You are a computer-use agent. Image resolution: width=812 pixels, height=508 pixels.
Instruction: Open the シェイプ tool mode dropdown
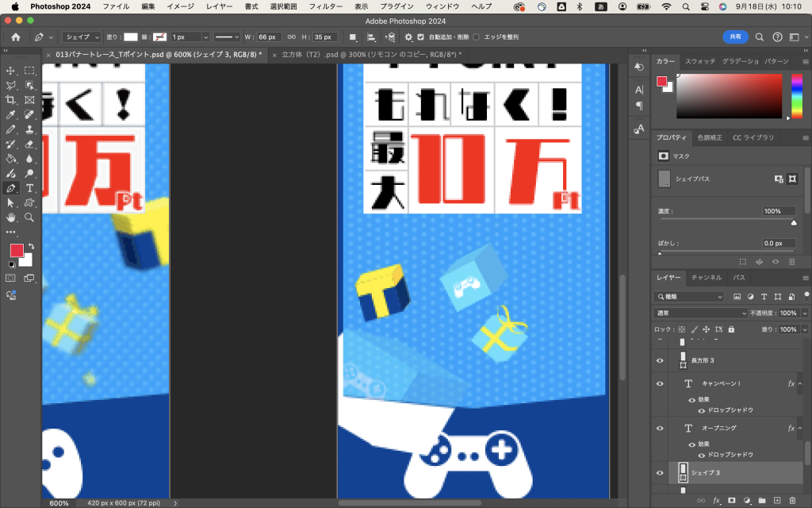click(x=82, y=37)
